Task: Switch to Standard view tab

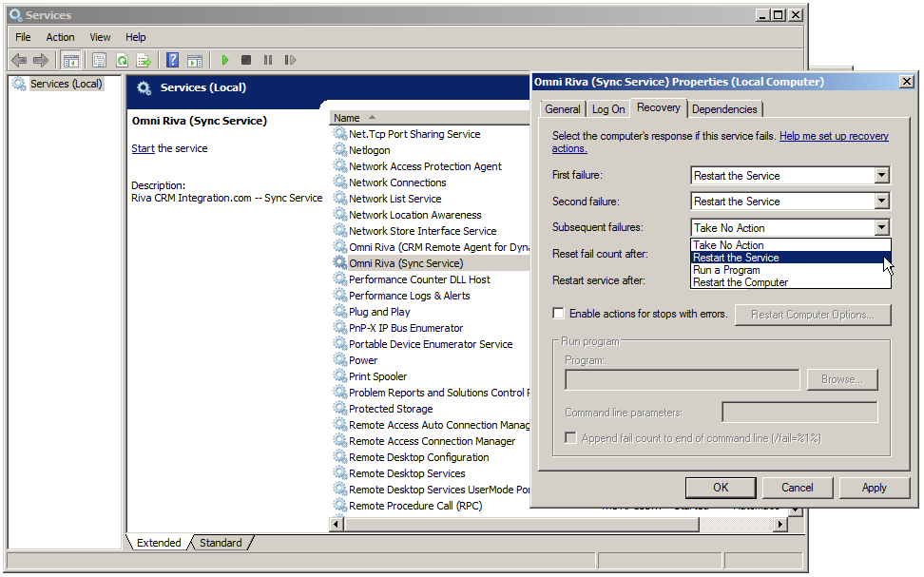Action: point(221,543)
